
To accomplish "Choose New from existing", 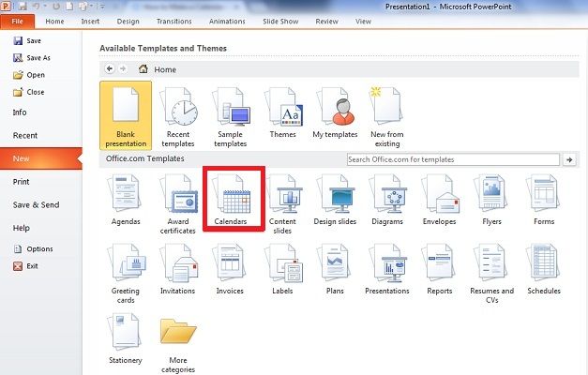I will (x=387, y=117).
